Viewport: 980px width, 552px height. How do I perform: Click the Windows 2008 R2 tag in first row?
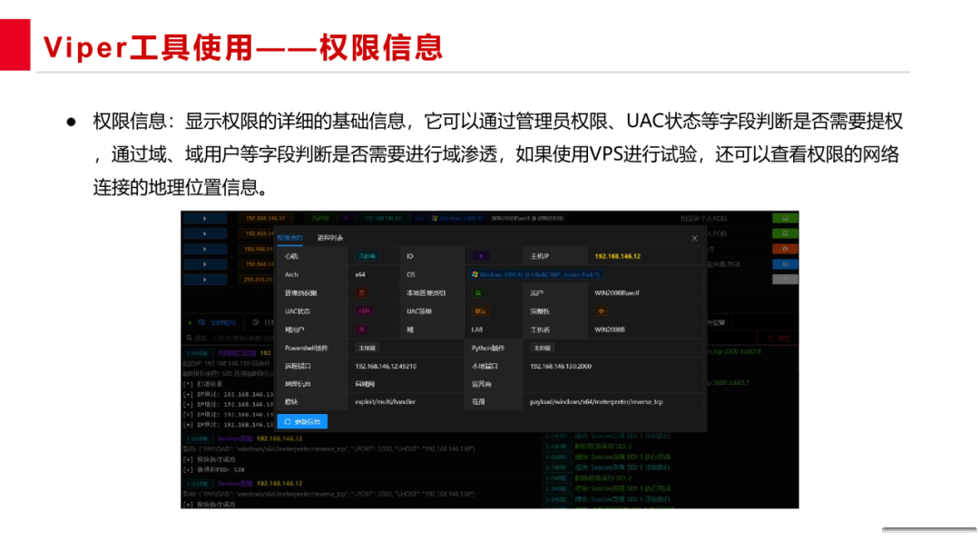pyautogui.click(x=457, y=218)
